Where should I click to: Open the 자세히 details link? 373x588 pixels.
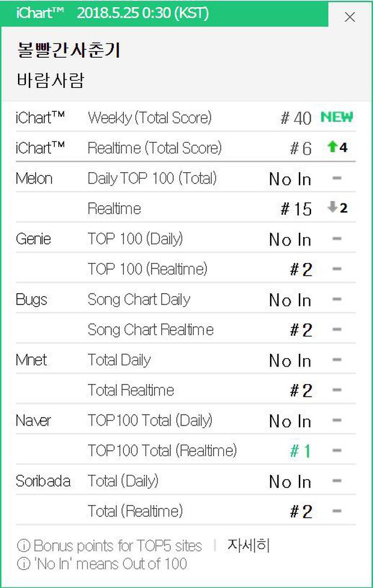pos(248,545)
